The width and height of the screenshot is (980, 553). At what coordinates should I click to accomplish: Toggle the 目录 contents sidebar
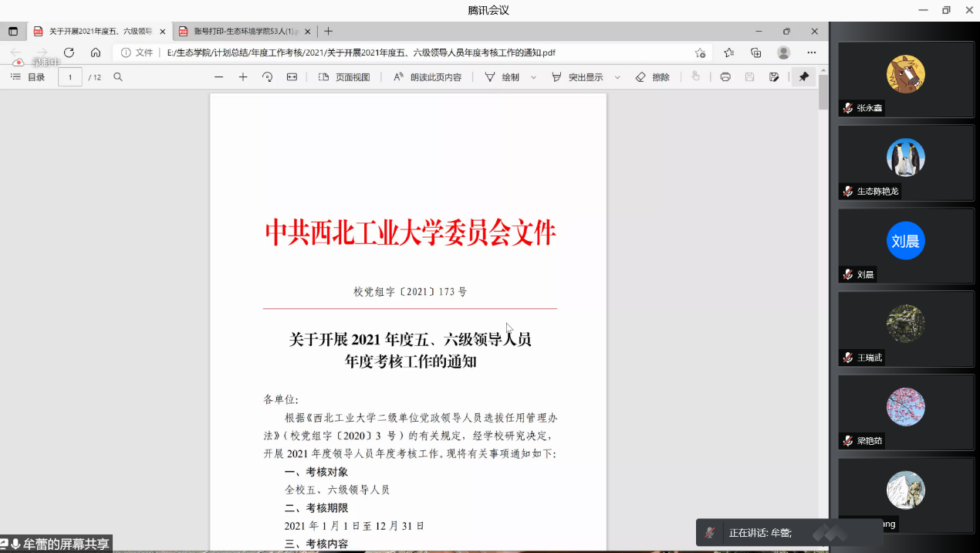point(28,77)
